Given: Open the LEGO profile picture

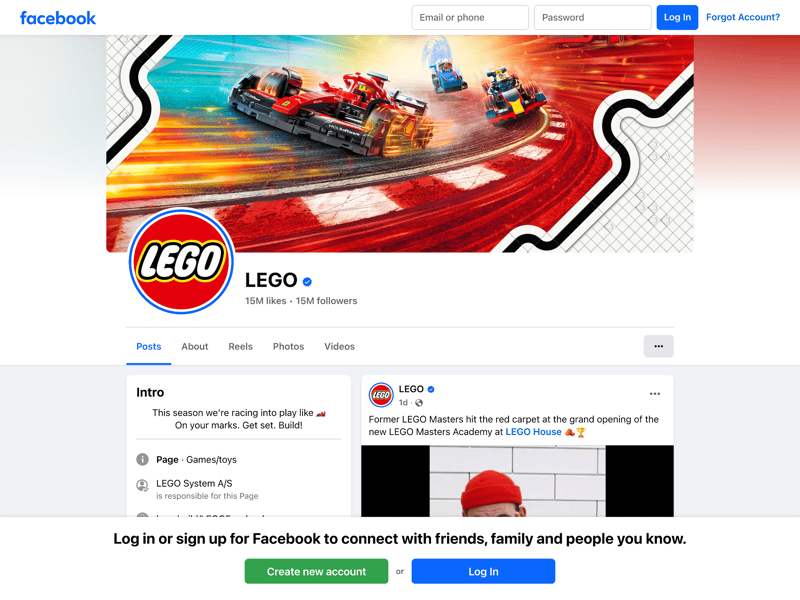Looking at the screenshot, I should [x=181, y=261].
